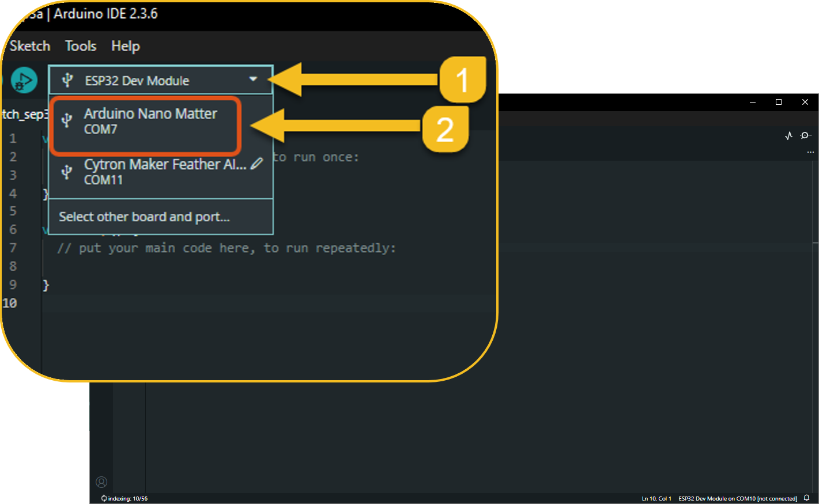Open the Help menu
This screenshot has width=819, height=504.
tap(126, 46)
